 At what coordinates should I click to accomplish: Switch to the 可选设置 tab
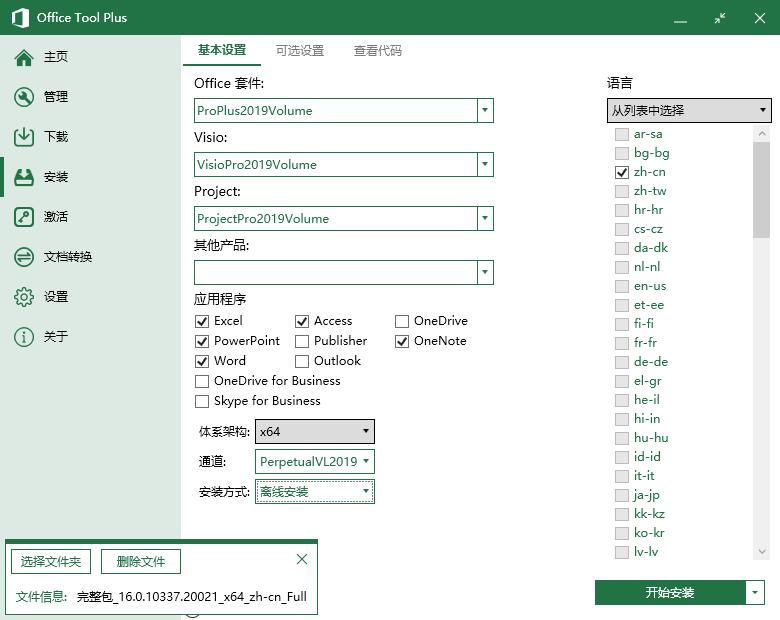(x=300, y=50)
